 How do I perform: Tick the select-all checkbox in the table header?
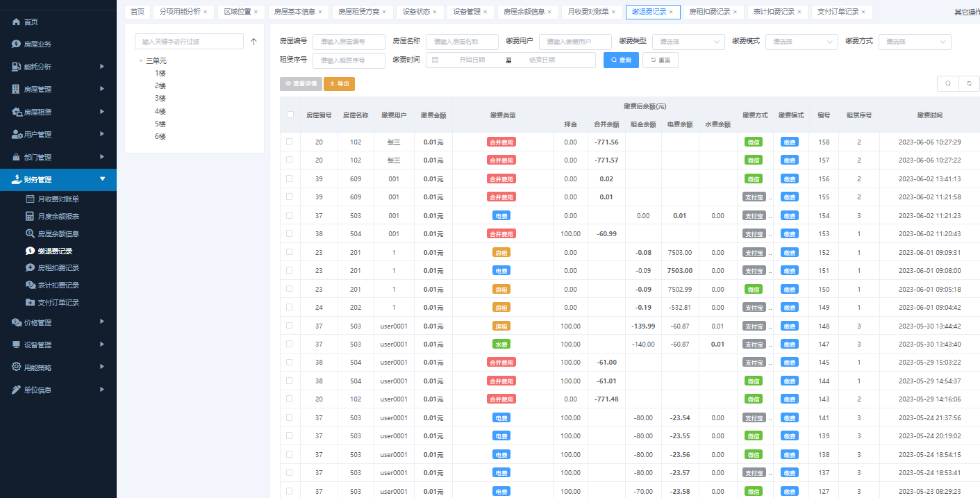[x=290, y=115]
